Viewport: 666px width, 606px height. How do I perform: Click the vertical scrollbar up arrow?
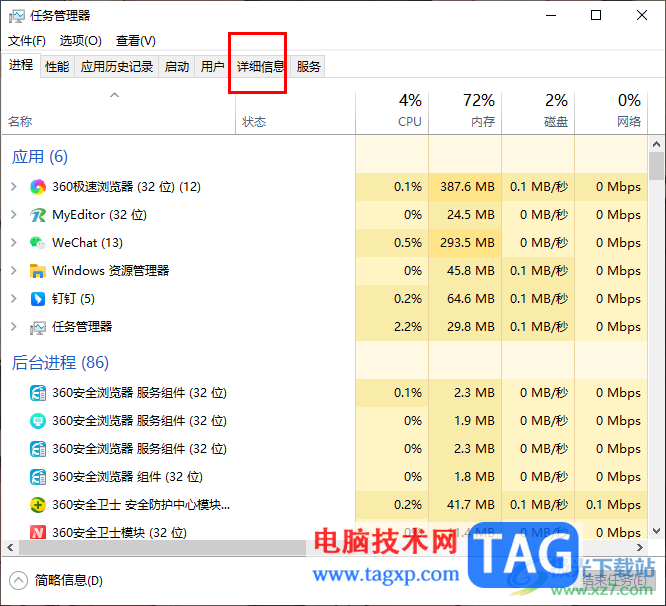pyautogui.click(x=656, y=144)
